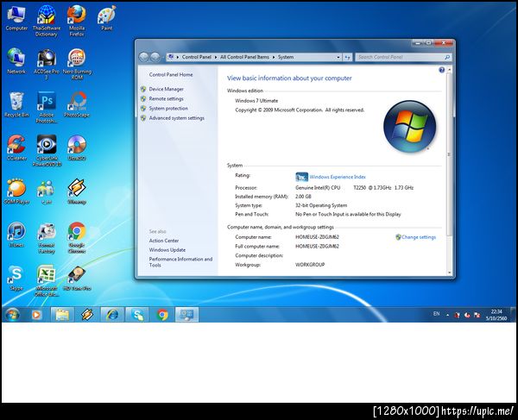Click the Format Factory desktop shortcut

point(47,237)
